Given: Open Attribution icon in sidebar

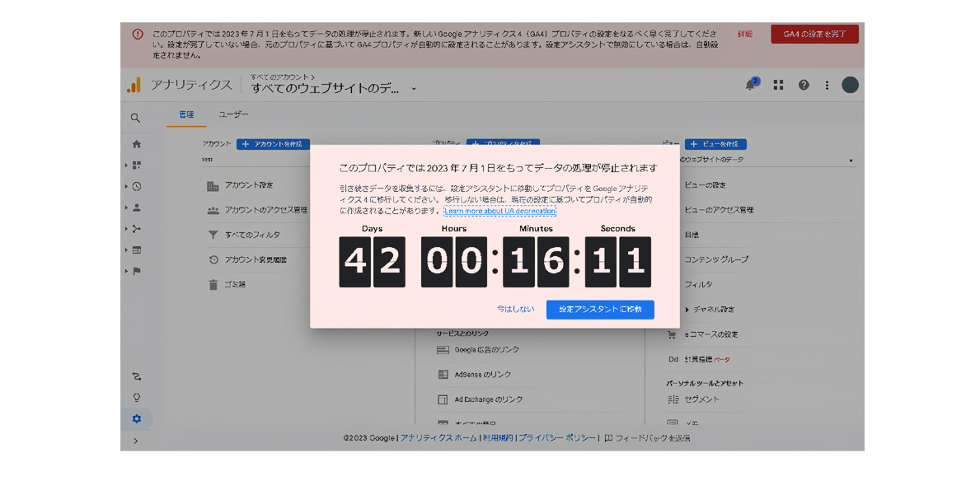Looking at the screenshot, I should tap(137, 376).
